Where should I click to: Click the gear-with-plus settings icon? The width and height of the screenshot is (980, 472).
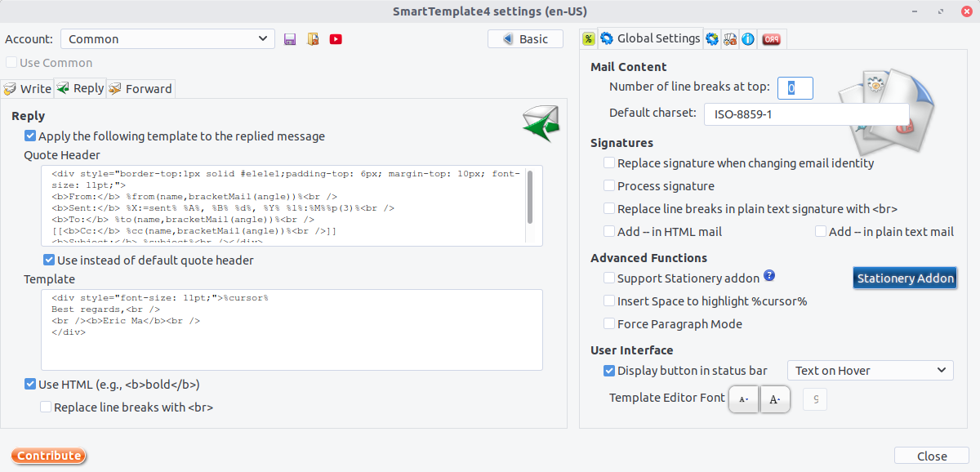tap(712, 38)
